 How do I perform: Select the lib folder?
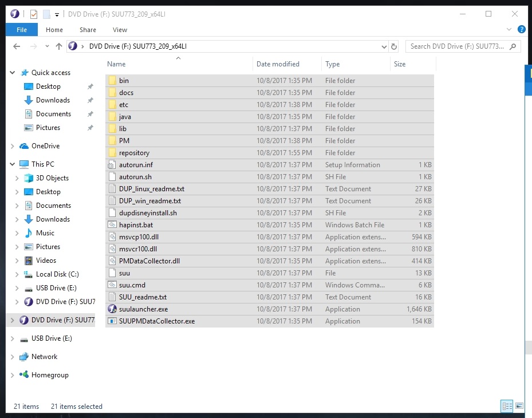[270, 129]
